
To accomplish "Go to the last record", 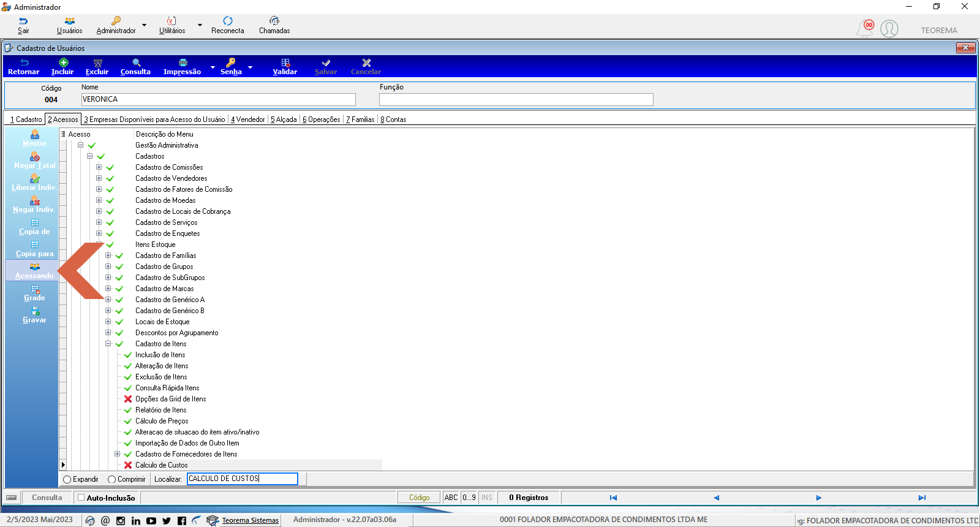I will tap(922, 498).
